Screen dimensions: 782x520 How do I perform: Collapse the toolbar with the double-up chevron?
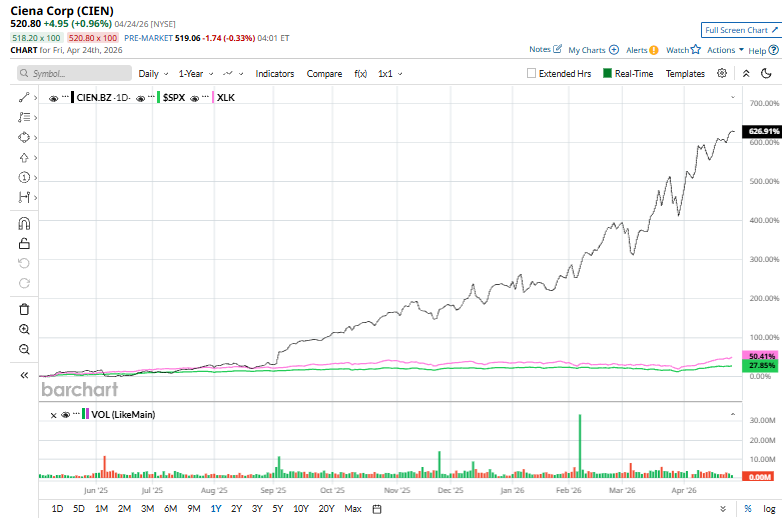click(746, 73)
